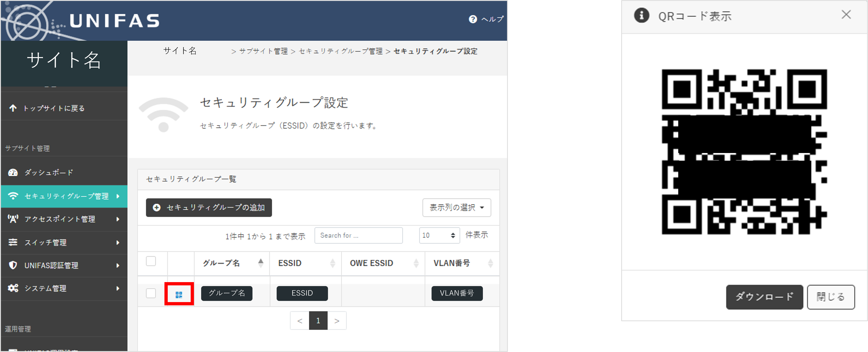Close QR dialog with the X icon

point(846,14)
